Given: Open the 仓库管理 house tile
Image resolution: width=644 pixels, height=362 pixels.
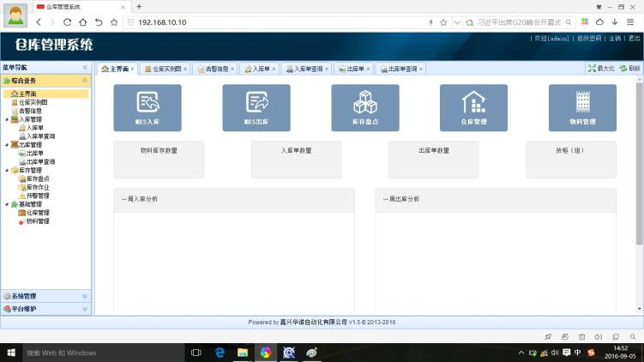Looking at the screenshot, I should 473,107.
